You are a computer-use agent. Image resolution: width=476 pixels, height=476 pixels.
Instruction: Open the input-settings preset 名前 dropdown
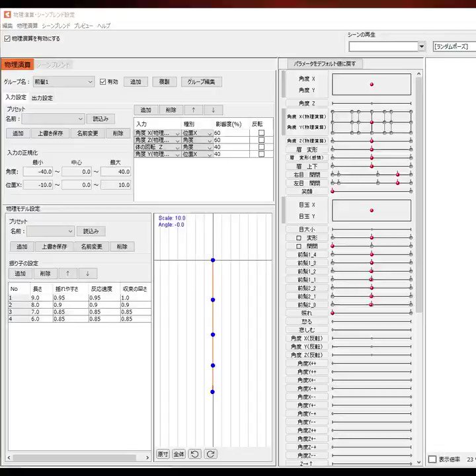click(53, 119)
